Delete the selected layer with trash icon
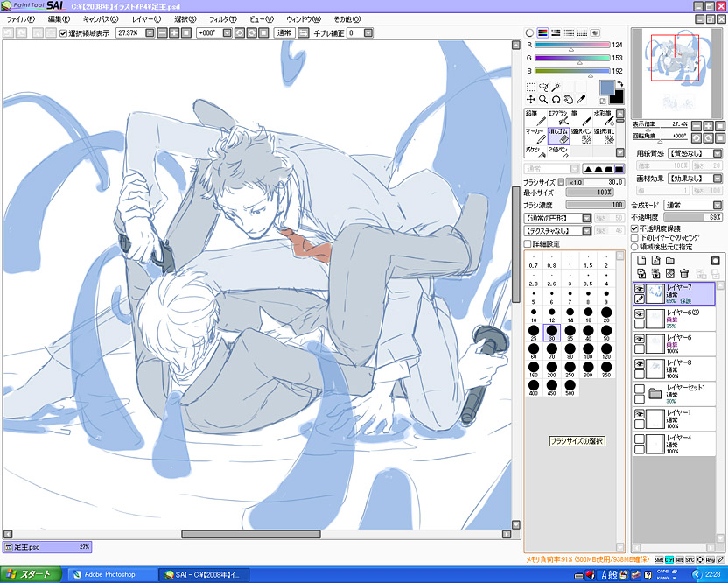 pos(684,274)
